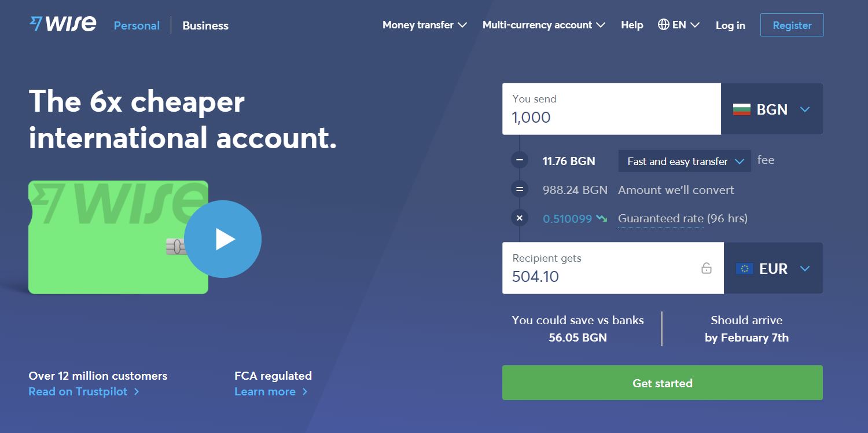Click the rate trend arrow icon
The width and height of the screenshot is (868, 433).
(x=602, y=219)
